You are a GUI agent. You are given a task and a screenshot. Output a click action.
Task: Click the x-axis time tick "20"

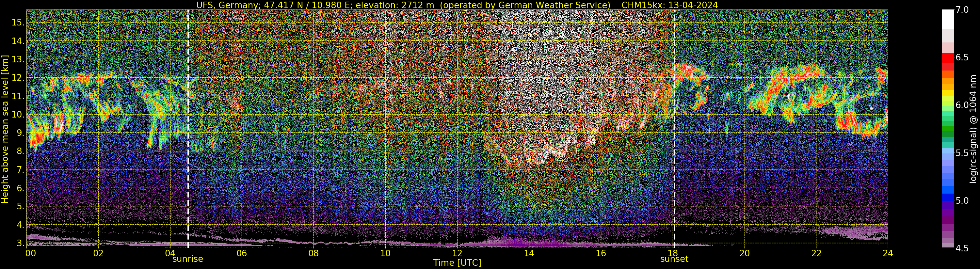[745, 253]
